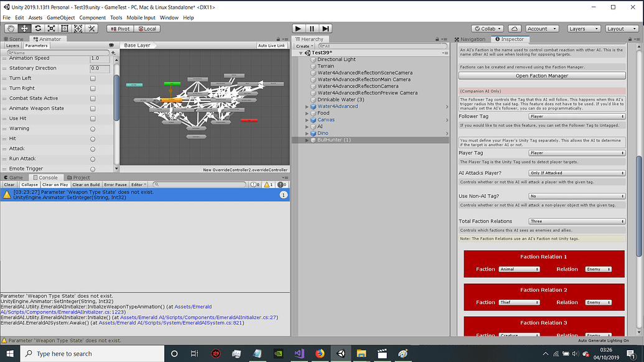Open the cloud Services panel
Image resolution: width=644 pixels, height=362 pixels.
tap(514, 29)
